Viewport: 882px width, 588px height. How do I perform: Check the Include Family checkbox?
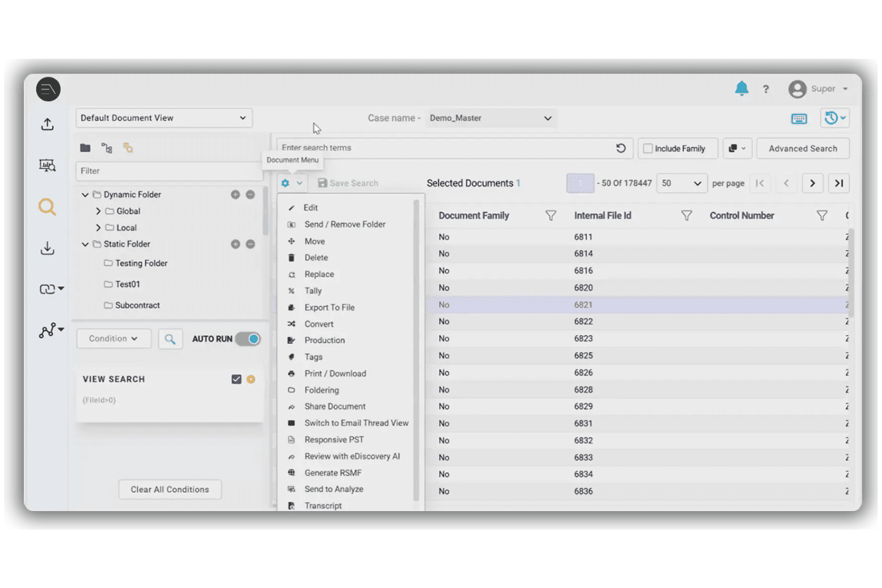648,148
